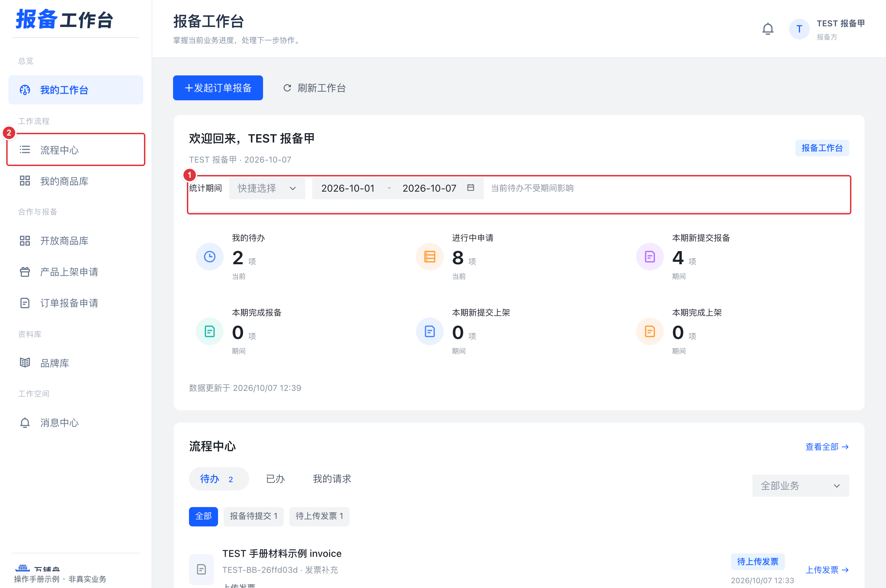Select the 全部 filter chip

(203, 516)
